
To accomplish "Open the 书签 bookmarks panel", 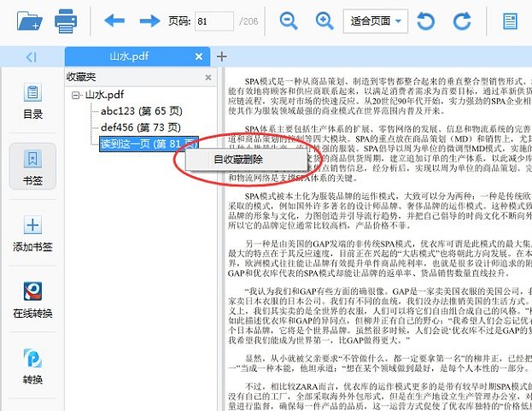I will coord(32,167).
